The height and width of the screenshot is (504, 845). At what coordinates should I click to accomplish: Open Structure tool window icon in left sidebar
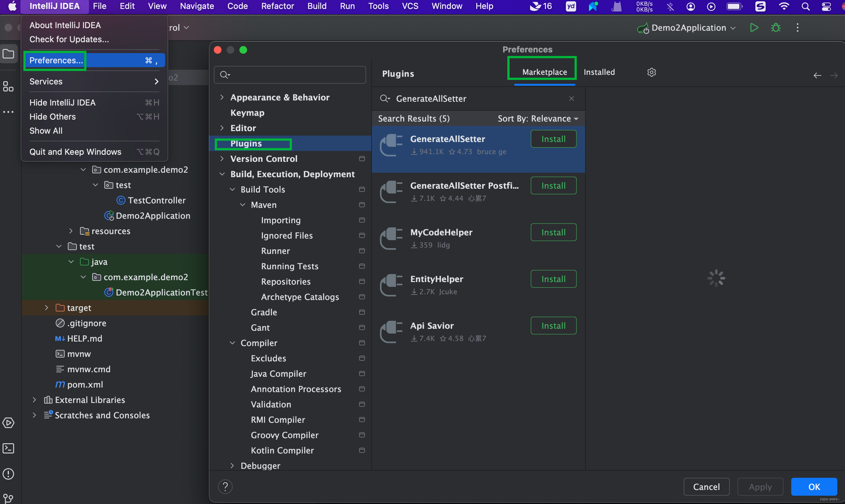point(8,86)
